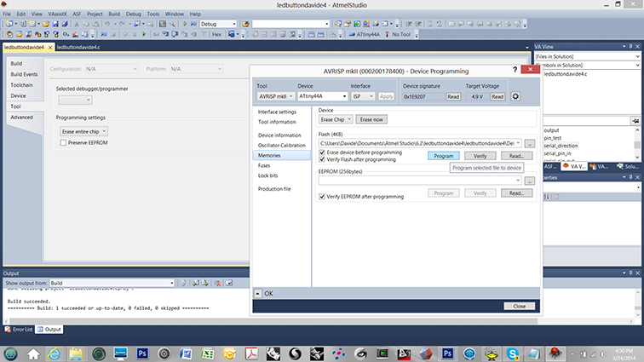Uncheck Erase device before programming
Viewport: 644px width, 362px height.
(322, 152)
